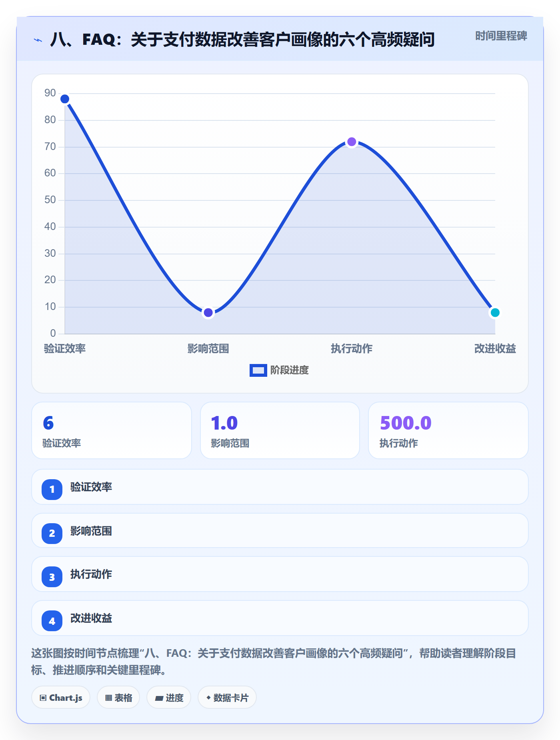Open the stat card showing 6

point(112,430)
